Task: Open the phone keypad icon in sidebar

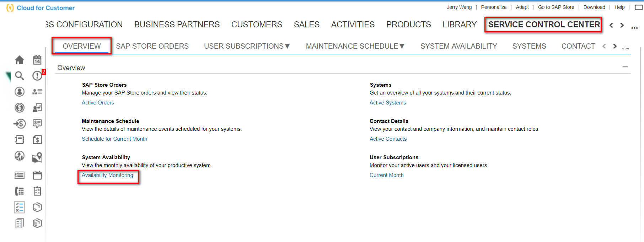Action: tap(20, 191)
